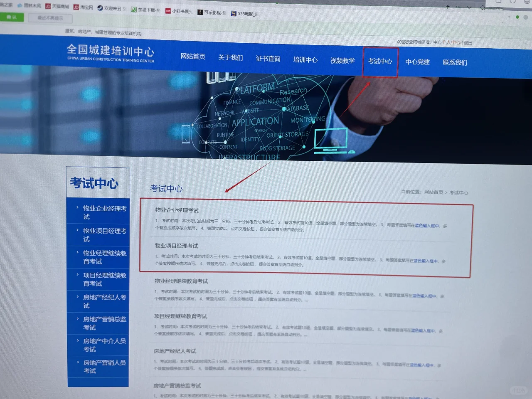Image resolution: width=532 pixels, height=399 pixels.
Task: Select 房地产中介人员考试 in the sidebar
Action: (98, 345)
